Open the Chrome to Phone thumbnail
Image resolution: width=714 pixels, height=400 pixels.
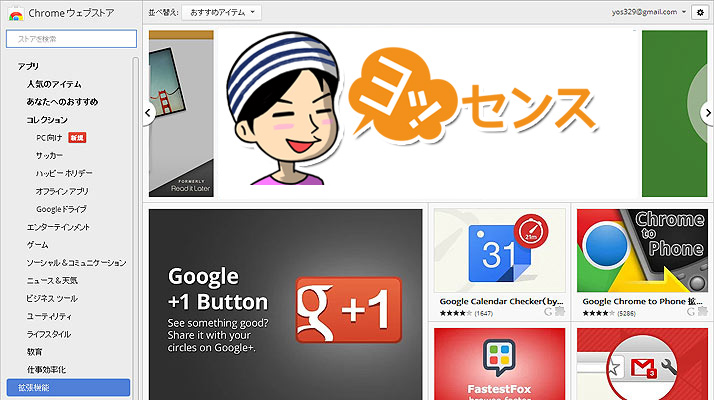(x=642, y=251)
